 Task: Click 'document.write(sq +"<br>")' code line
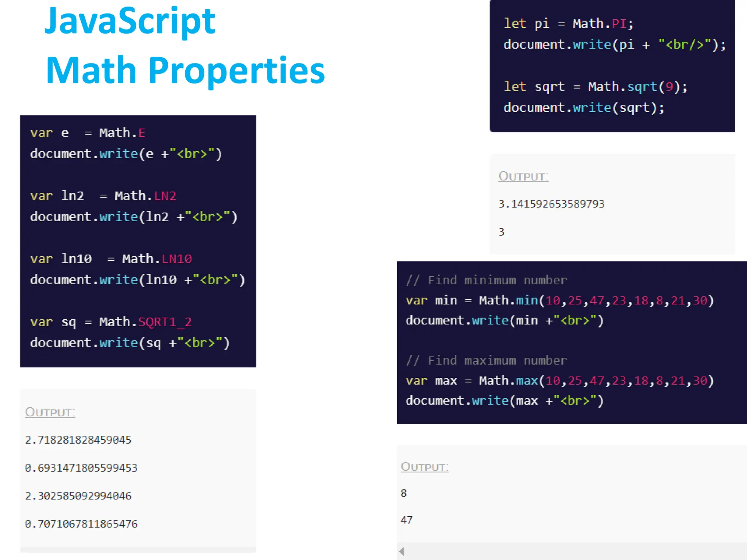(x=130, y=343)
